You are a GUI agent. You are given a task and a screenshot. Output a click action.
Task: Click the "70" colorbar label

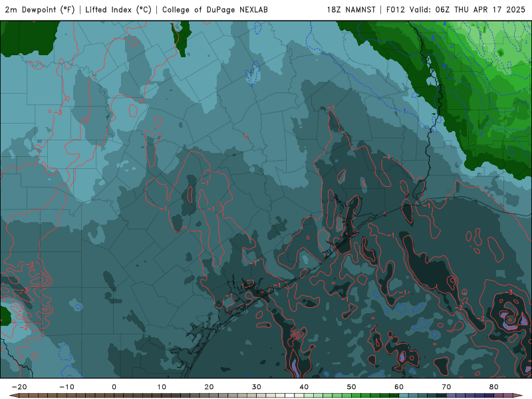(x=446, y=387)
